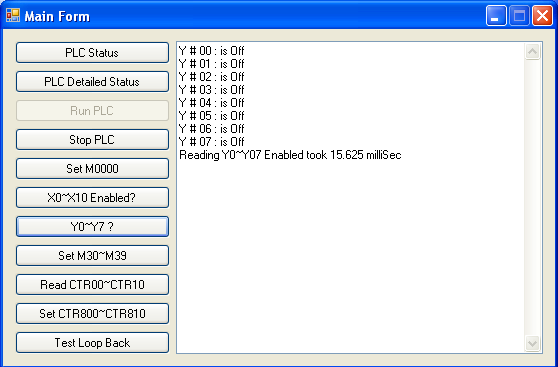Run the Test Loop Back button
The width and height of the screenshot is (558, 367).
[x=92, y=342]
